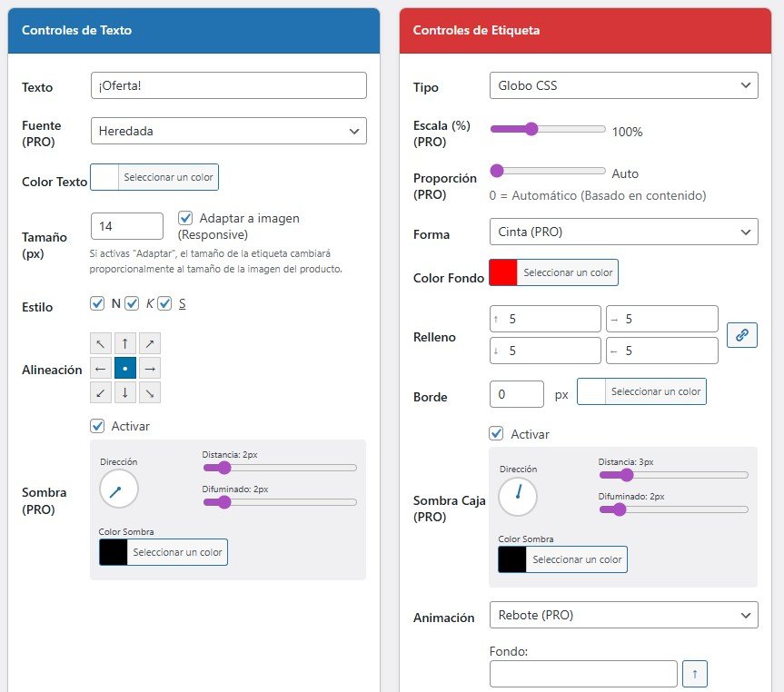Viewport: 784px width, 692px height.
Task: Click the upload arrow next to Fondo
Action: (x=694, y=674)
